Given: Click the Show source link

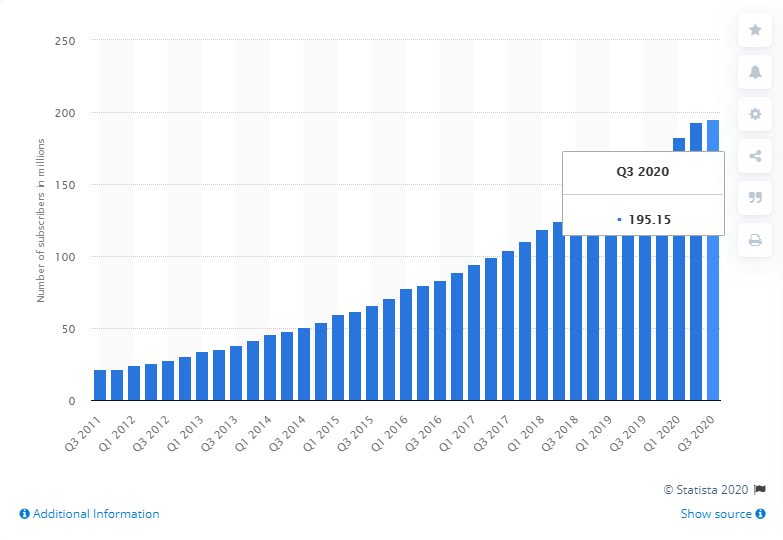Looking at the screenshot, I should click(x=716, y=514).
